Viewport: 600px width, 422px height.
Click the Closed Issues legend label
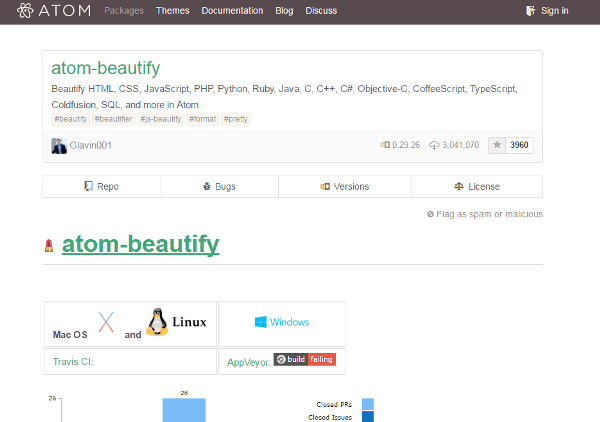click(330, 417)
